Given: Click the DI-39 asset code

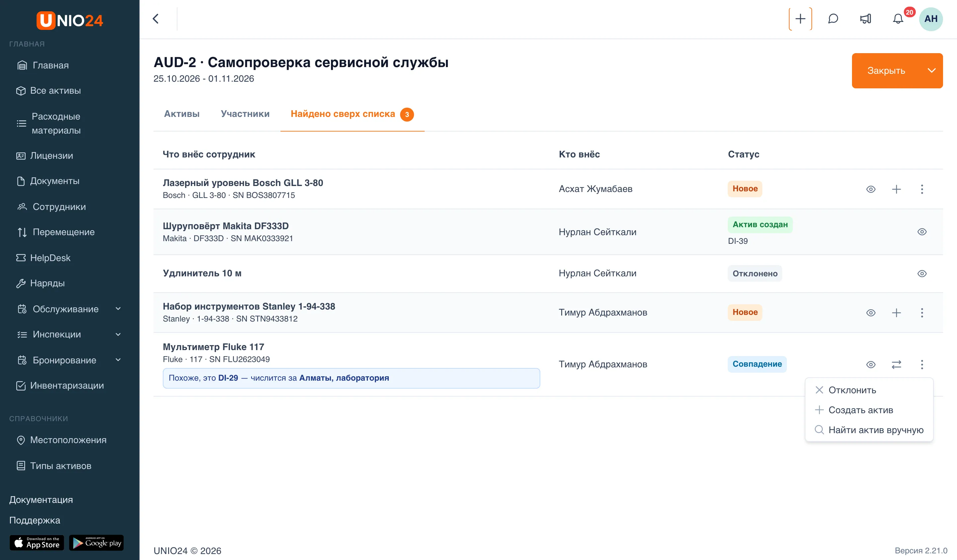Looking at the screenshot, I should coord(737,241).
